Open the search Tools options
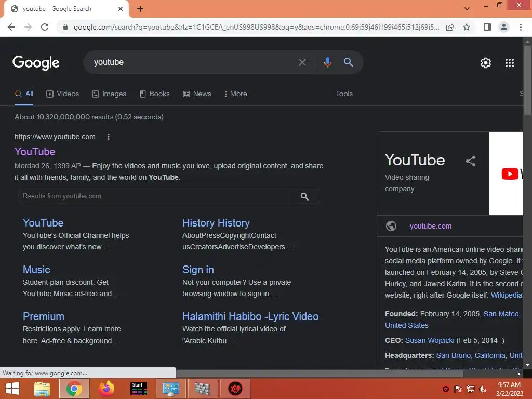This screenshot has width=532, height=399. [344, 94]
